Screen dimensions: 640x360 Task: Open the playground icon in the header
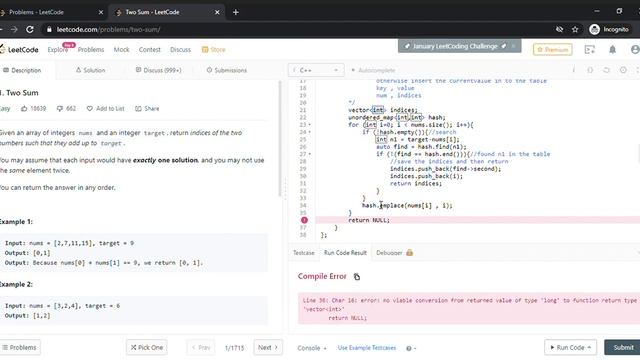(x=590, y=49)
